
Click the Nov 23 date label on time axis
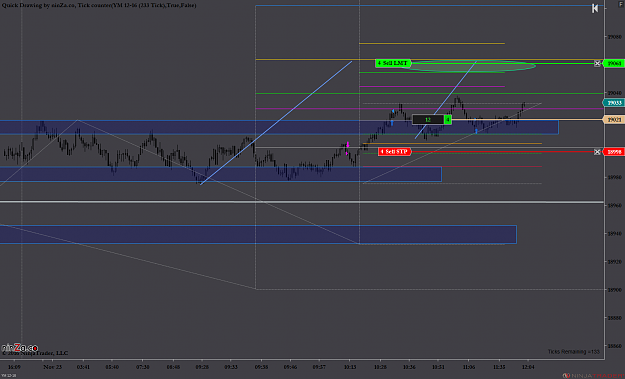pyautogui.click(x=53, y=367)
